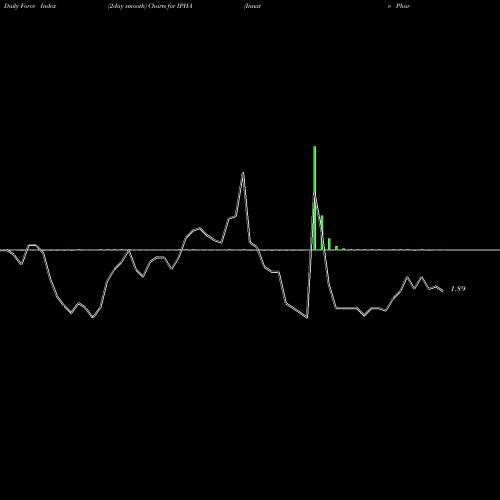Click the '(2day smooth) Charts for IPHA' label
The width and height of the screenshot is (500, 500).
pos(150,6)
